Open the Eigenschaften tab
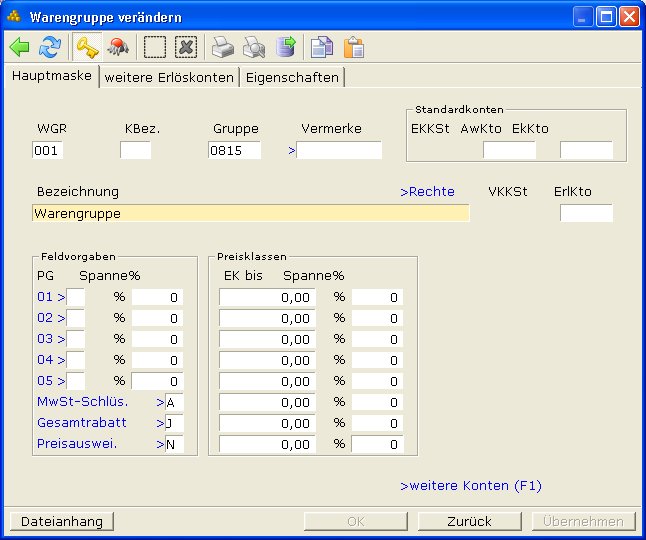The height and width of the screenshot is (540, 646). point(292,77)
